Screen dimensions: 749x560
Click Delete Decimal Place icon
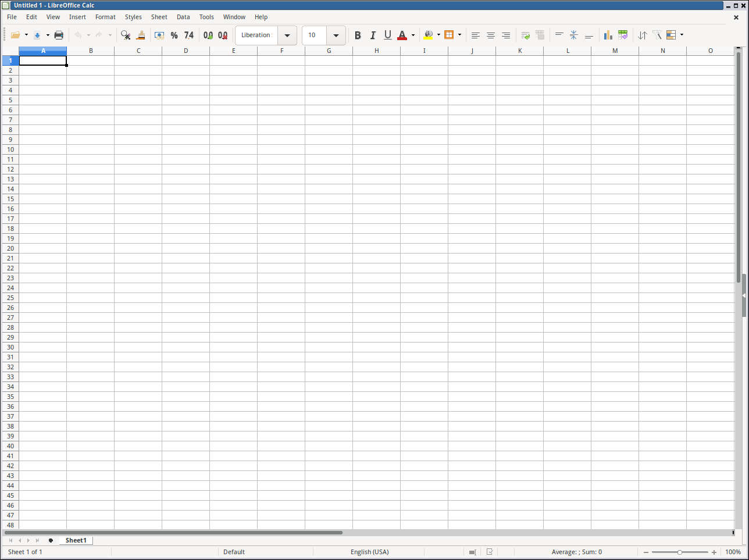pos(223,35)
